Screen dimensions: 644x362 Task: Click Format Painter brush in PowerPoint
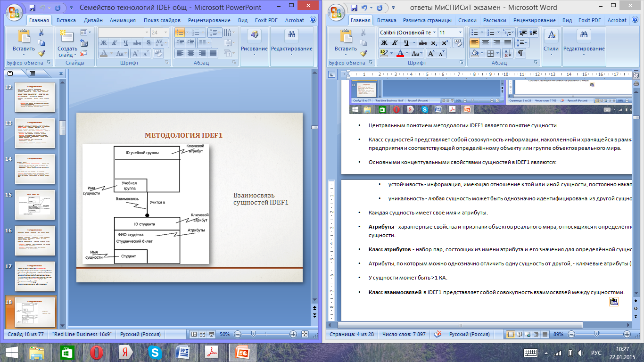click(41, 54)
